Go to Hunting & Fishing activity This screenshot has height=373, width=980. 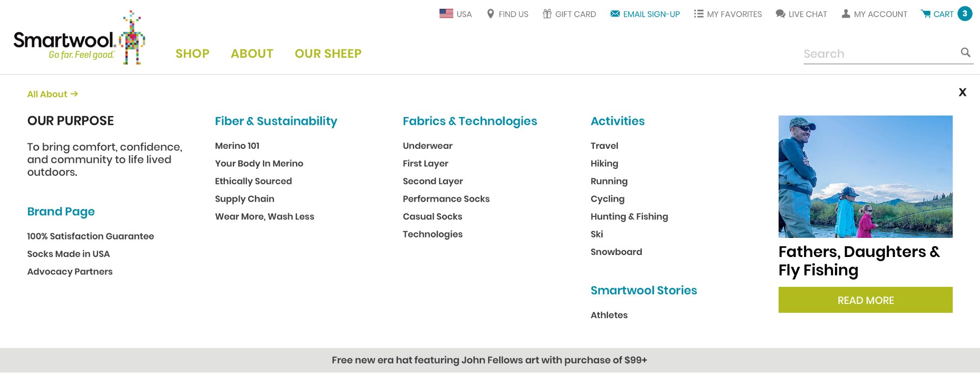pos(629,216)
